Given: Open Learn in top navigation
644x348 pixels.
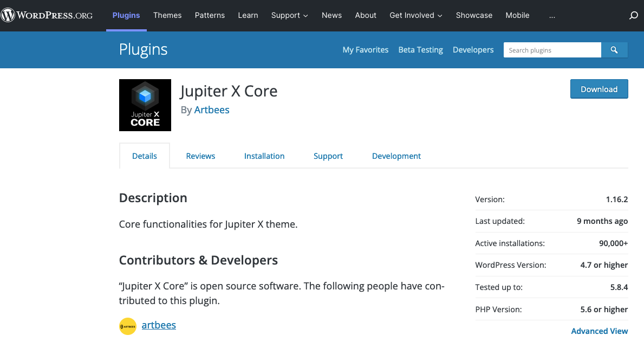Looking at the screenshot, I should coord(248,15).
